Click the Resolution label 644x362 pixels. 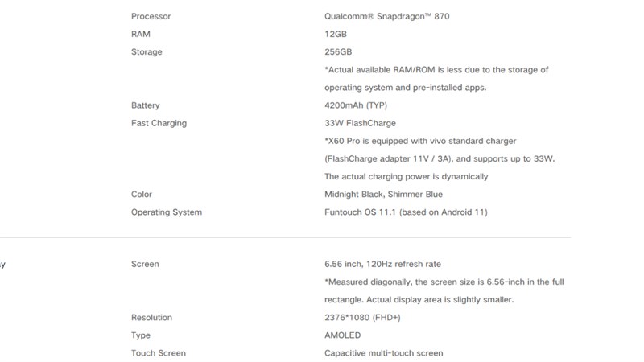[x=151, y=318]
